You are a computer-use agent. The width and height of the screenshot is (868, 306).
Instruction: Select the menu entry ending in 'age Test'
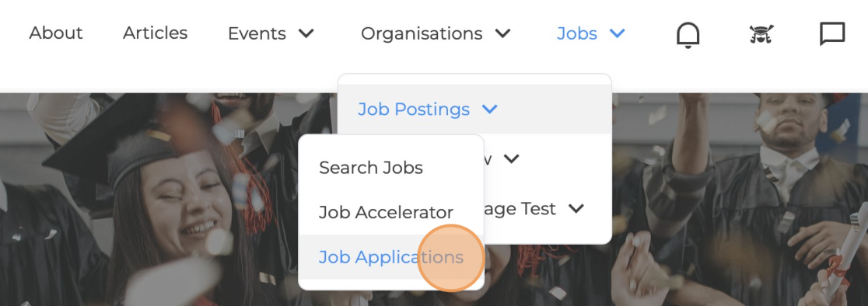coord(520,209)
